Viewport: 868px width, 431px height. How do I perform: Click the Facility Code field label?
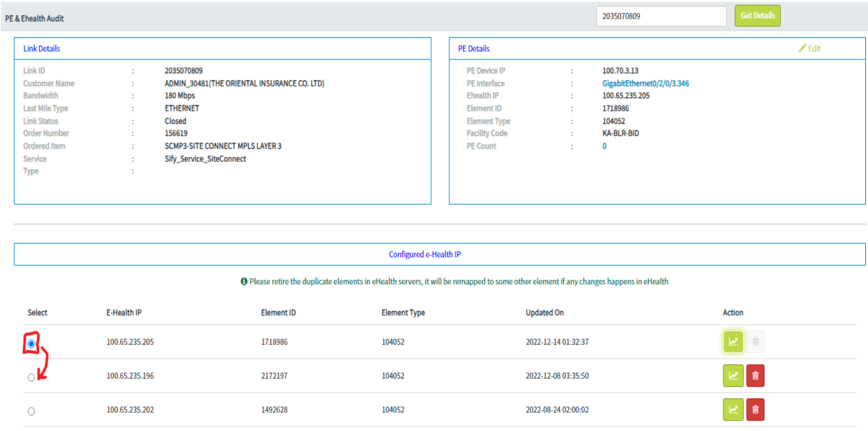(487, 133)
